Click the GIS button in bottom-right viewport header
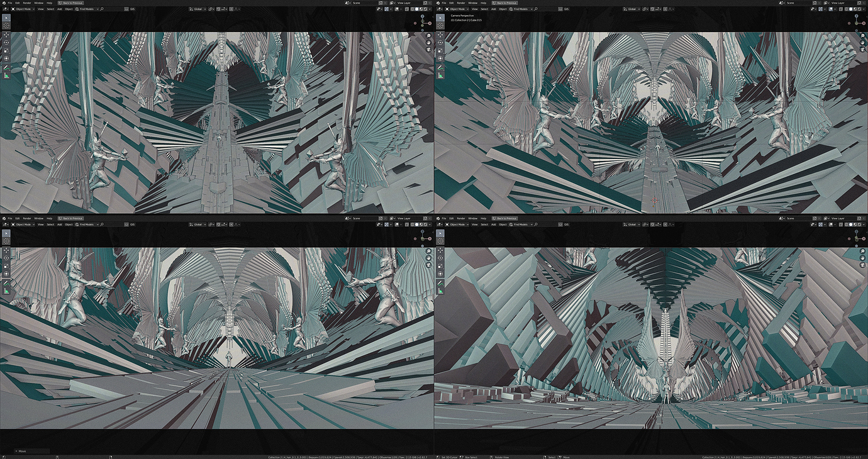Image resolution: width=868 pixels, height=459 pixels. tap(566, 224)
